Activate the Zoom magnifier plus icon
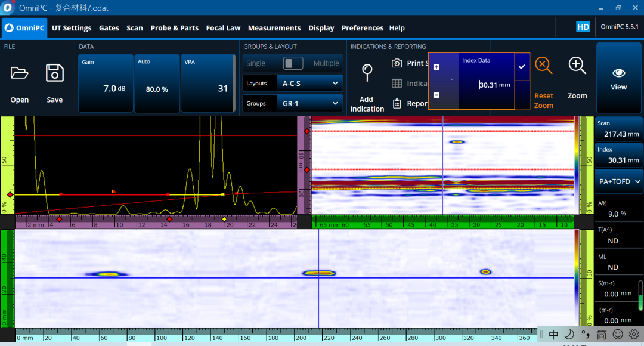Image resolution: width=644 pixels, height=346 pixels. pos(577,66)
